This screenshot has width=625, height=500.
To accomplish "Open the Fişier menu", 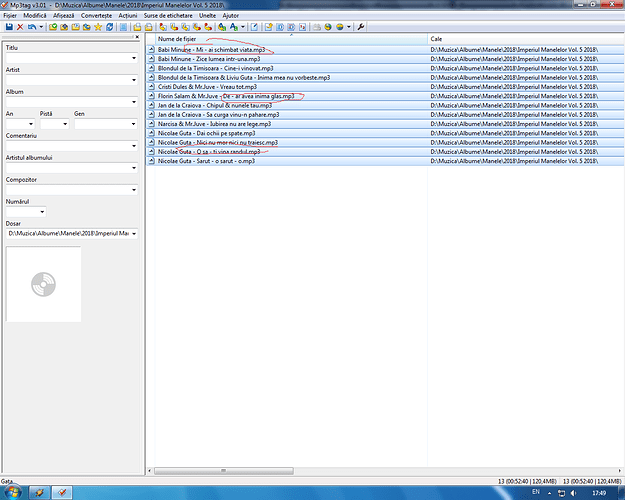I will tap(10, 16).
